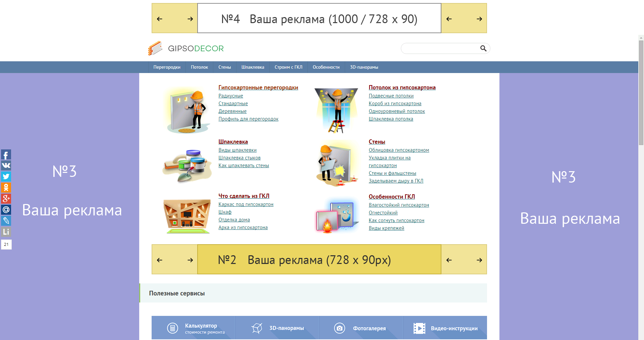Screen dimensions: 644x340
Task: Click inside the search input field
Action: [x=440, y=49]
